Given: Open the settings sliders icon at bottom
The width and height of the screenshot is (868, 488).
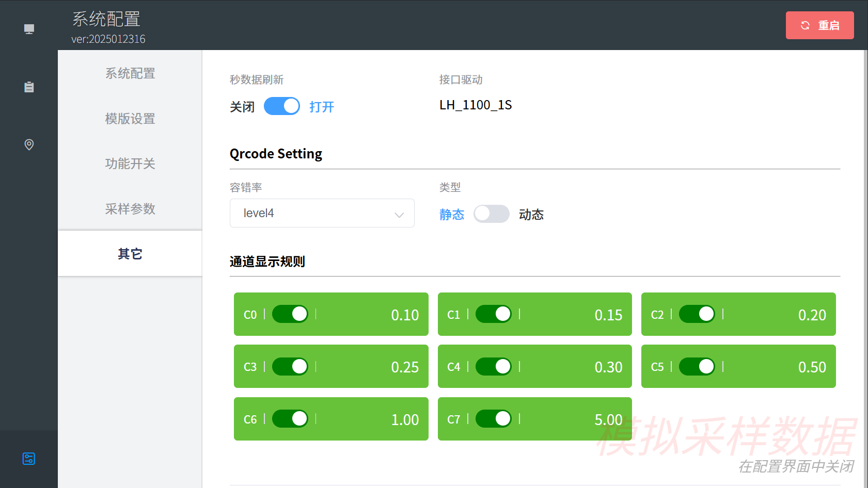Looking at the screenshot, I should pyautogui.click(x=29, y=459).
